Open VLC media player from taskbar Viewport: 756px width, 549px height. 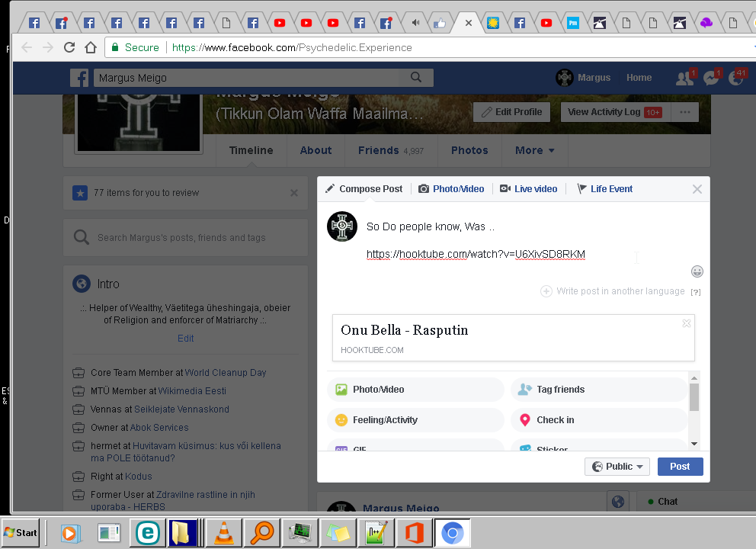(224, 533)
